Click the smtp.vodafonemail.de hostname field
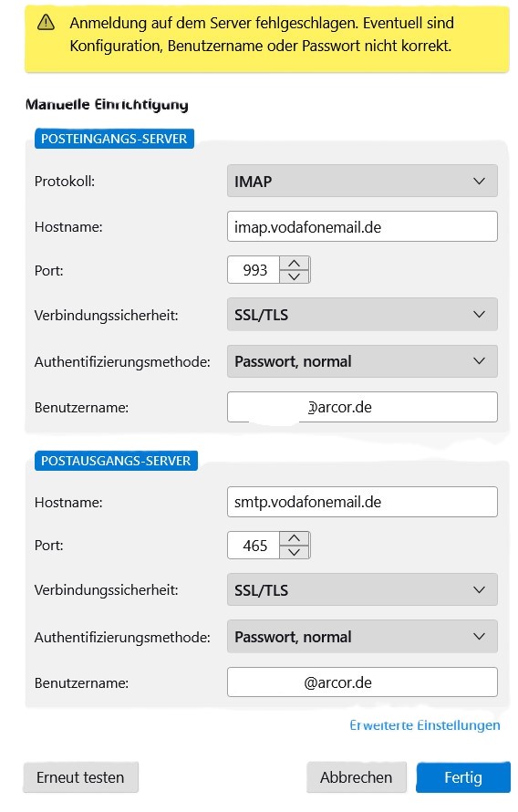 click(x=362, y=502)
